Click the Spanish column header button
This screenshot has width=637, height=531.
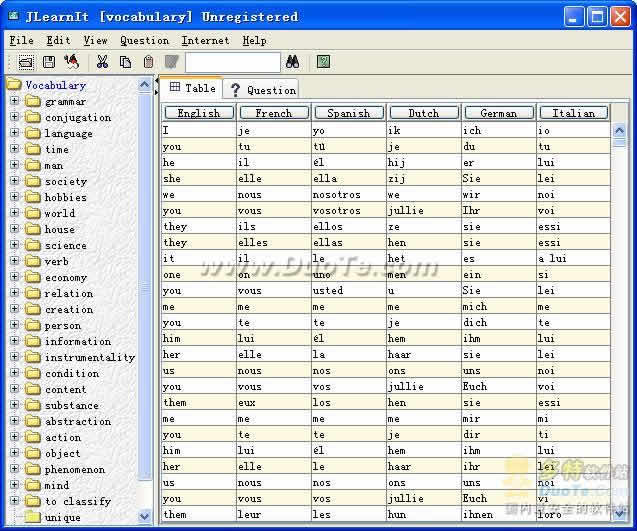click(349, 113)
